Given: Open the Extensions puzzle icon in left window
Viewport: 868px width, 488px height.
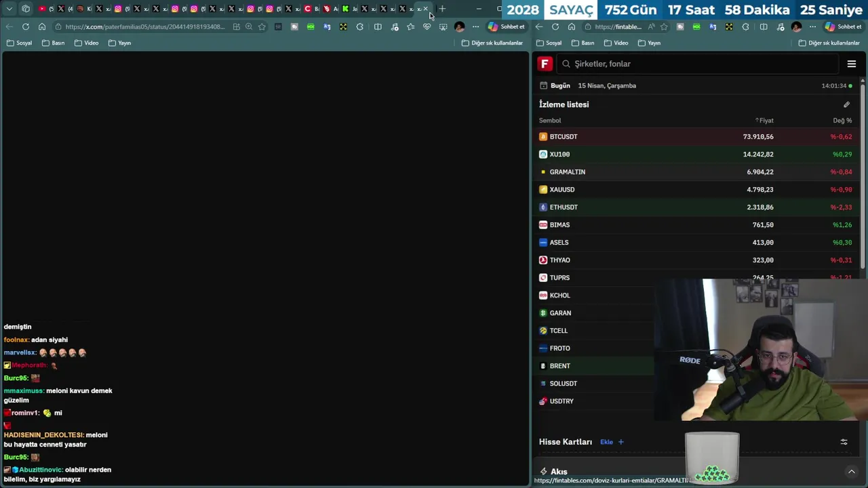Looking at the screenshot, I should [x=359, y=26].
